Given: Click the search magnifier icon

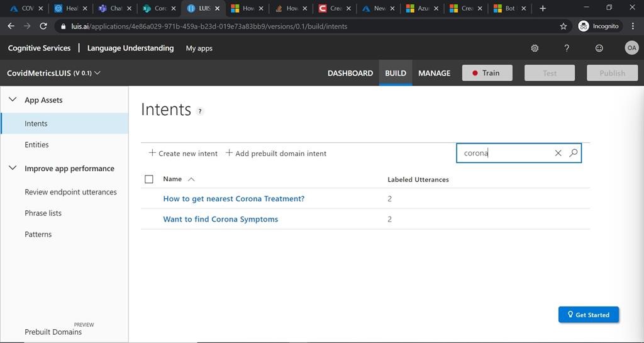Looking at the screenshot, I should tap(573, 153).
